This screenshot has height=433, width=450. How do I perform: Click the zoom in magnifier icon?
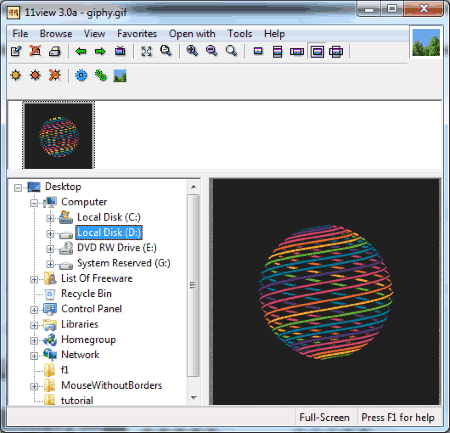[192, 51]
